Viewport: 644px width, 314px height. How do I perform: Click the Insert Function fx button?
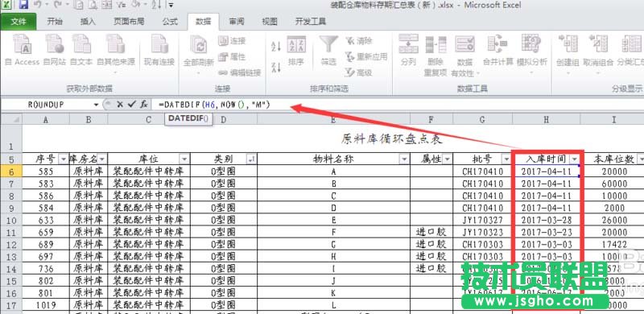click(144, 105)
